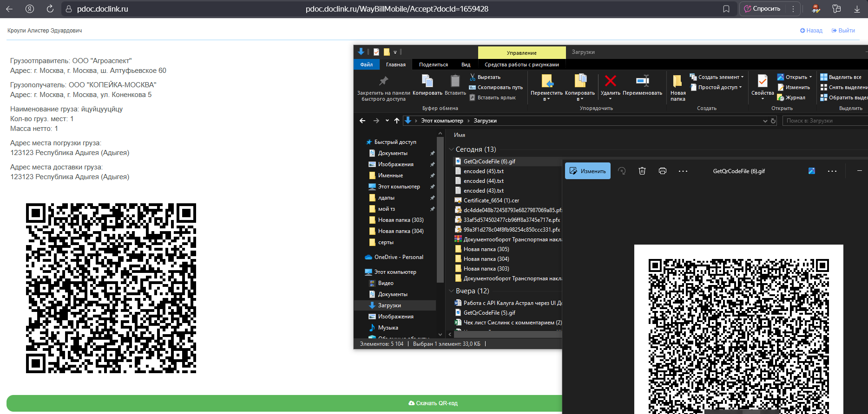This screenshot has height=414, width=868.
Task: Click the green Скачать QR-код button
Action: pyautogui.click(x=433, y=403)
